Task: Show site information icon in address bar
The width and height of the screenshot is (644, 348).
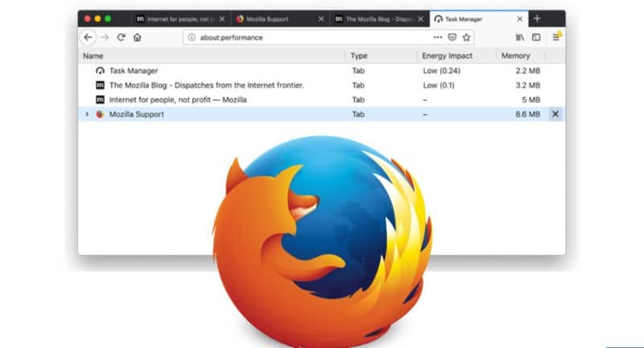Action: tap(192, 37)
